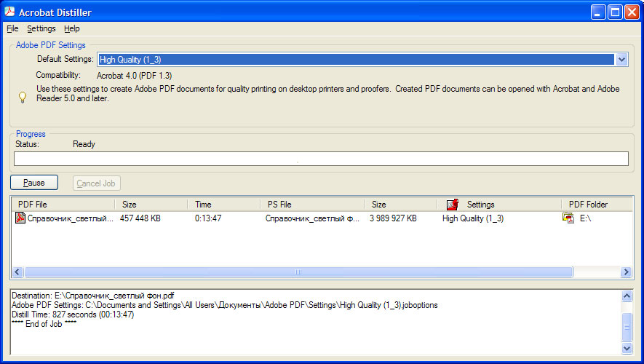Image resolution: width=644 pixels, height=364 pixels.
Task: Click the Settings column header label
Action: click(x=480, y=204)
